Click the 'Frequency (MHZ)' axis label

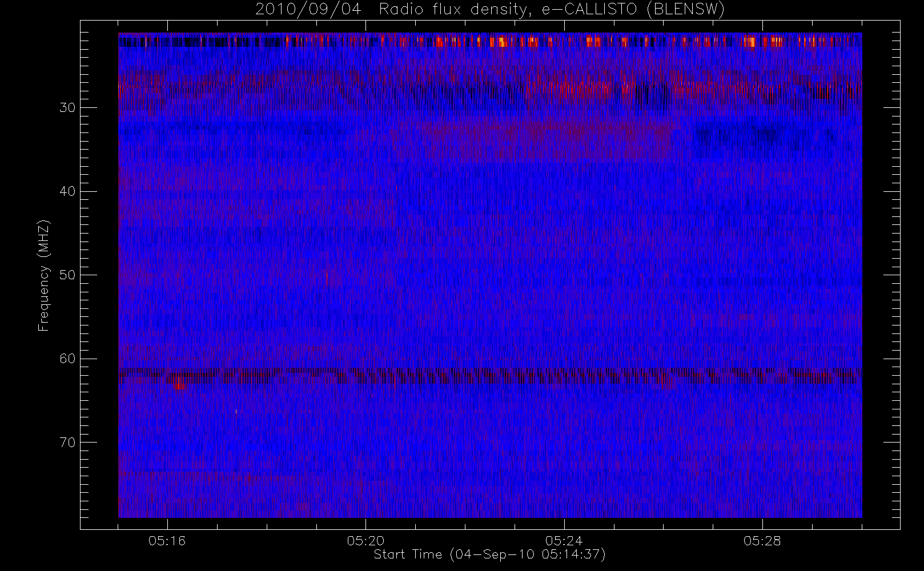pos(43,275)
